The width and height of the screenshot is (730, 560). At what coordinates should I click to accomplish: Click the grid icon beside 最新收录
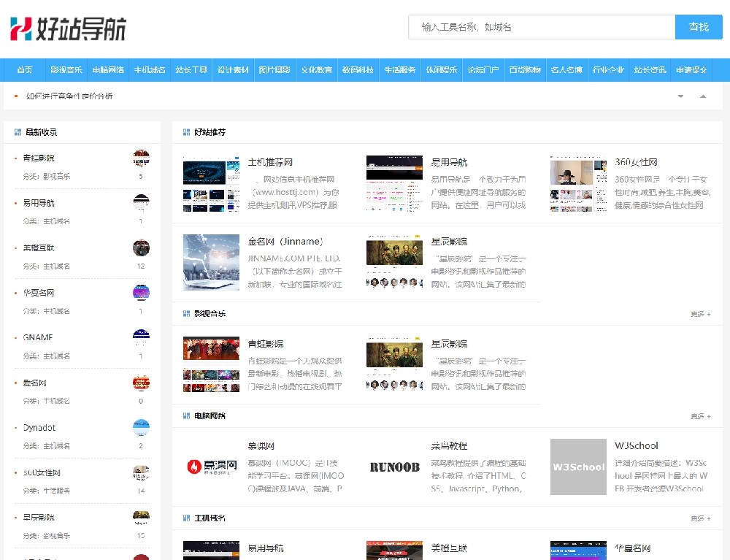18,132
